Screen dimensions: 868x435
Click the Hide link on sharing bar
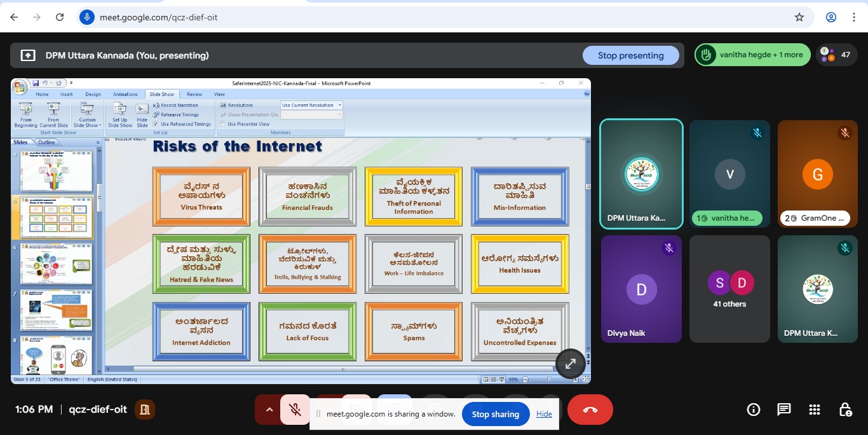[x=544, y=414]
